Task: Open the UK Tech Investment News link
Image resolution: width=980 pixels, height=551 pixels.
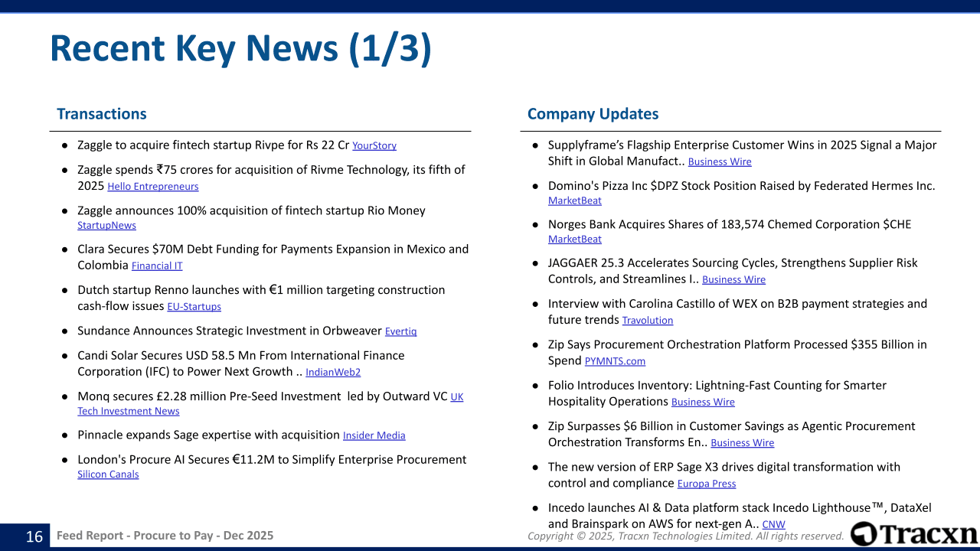Action: coord(128,411)
